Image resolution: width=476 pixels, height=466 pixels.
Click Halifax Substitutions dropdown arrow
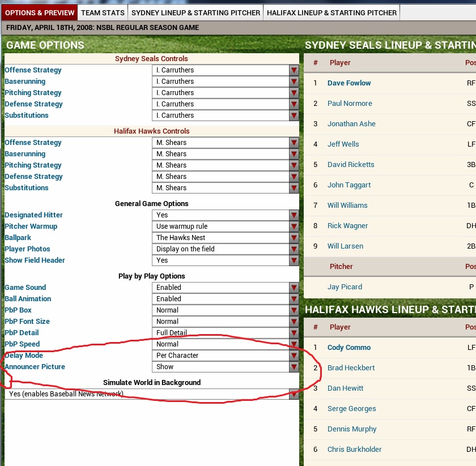[x=294, y=188]
